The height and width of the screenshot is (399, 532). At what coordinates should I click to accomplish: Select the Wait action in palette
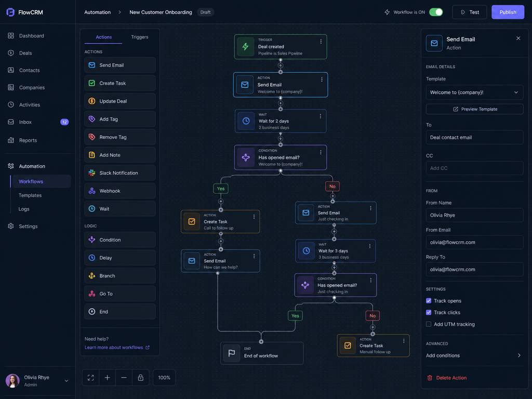120,209
